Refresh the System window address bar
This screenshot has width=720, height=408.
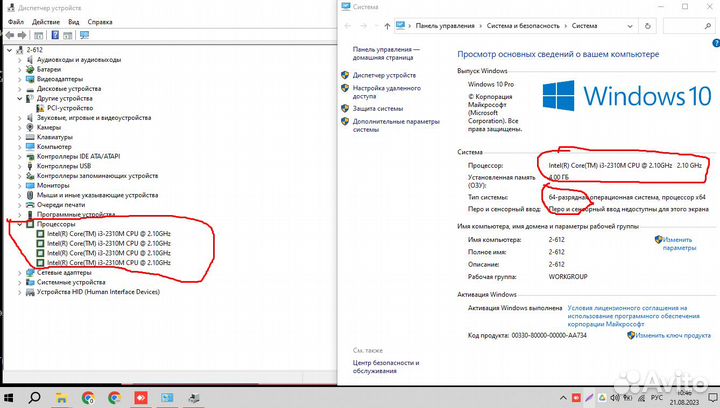pos(647,26)
